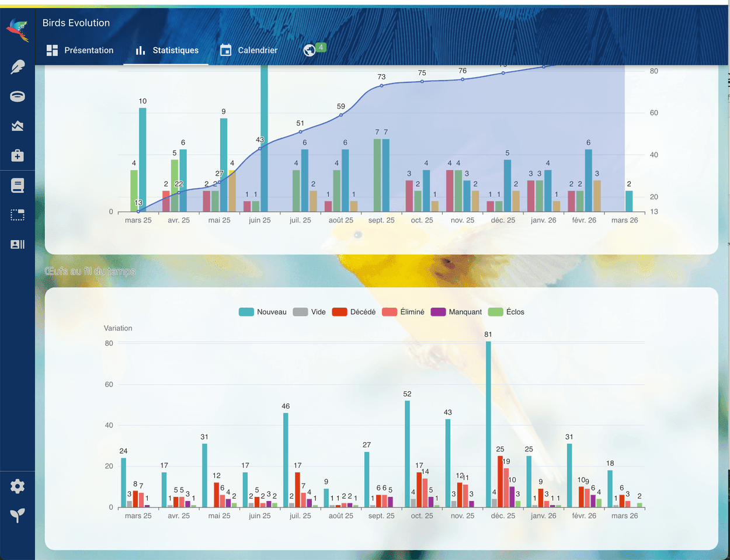
Task: Switch to the Présentation tab
Action: [80, 50]
